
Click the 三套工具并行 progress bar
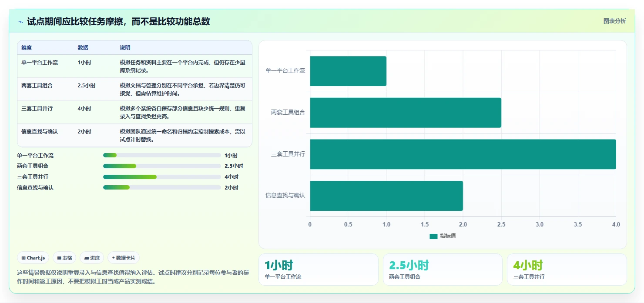(162, 177)
